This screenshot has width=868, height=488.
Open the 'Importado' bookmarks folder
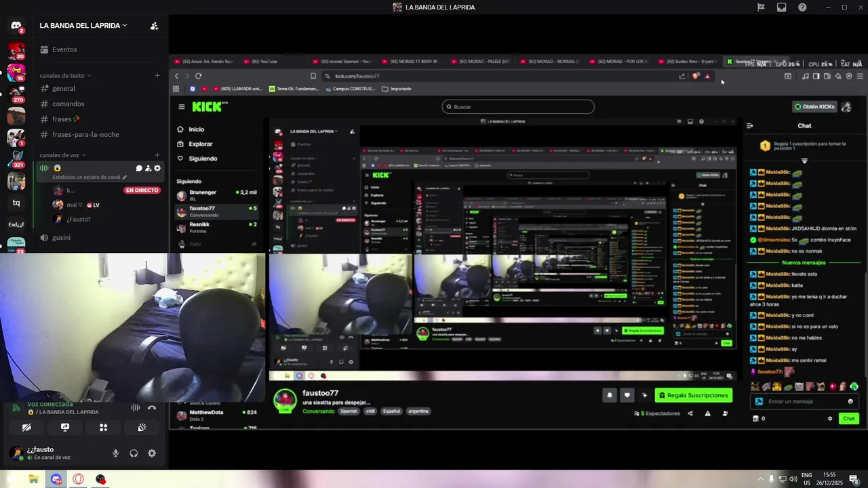397,89
